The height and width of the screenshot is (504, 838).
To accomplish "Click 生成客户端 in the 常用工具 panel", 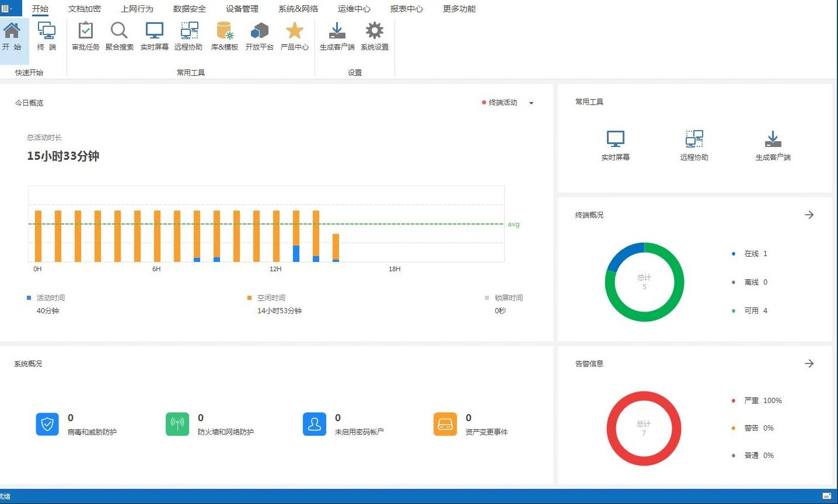I will click(773, 146).
